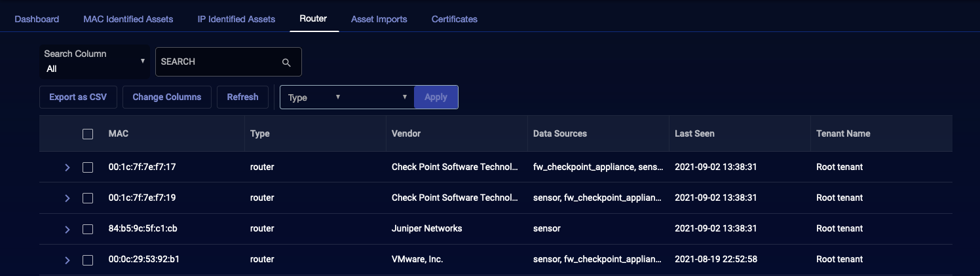Switch to the Dashboard tab

coord(37,19)
